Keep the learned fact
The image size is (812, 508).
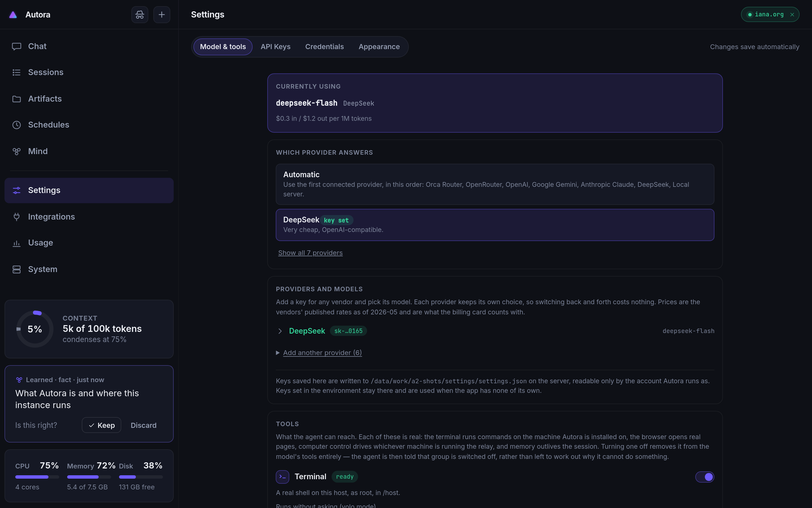coord(101,425)
